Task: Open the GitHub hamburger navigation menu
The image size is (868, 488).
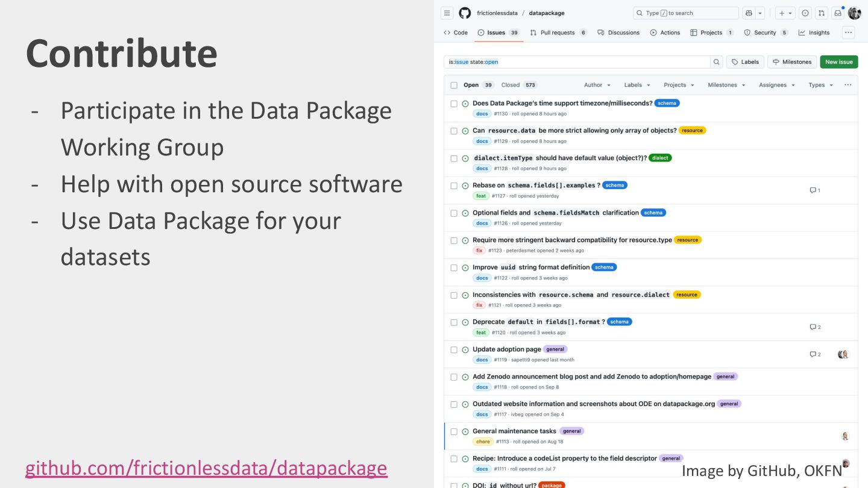Action: [x=447, y=13]
